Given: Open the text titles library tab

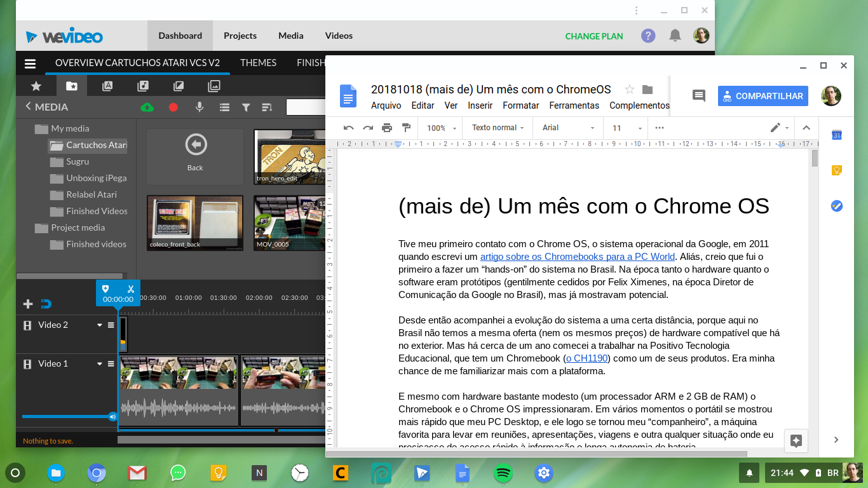Looking at the screenshot, I should point(107,86).
